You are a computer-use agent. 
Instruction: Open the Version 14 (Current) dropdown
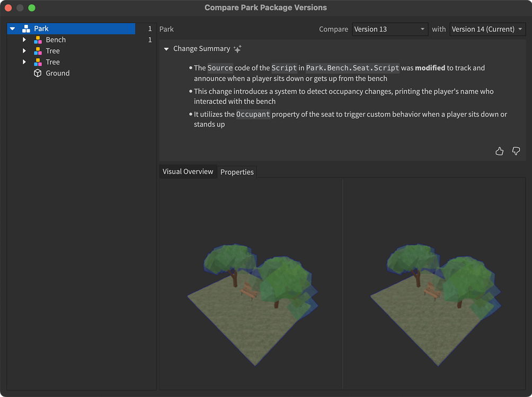coord(487,29)
